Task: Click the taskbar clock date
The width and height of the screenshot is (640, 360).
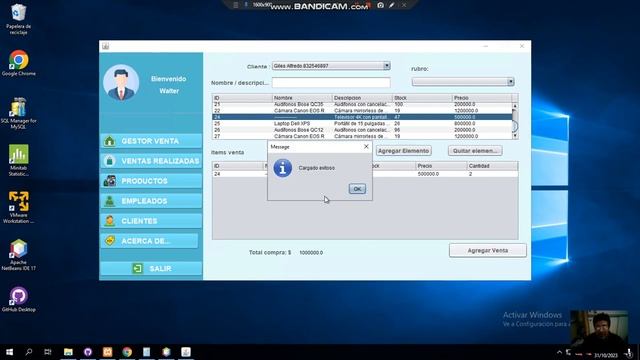Action: coord(606,356)
